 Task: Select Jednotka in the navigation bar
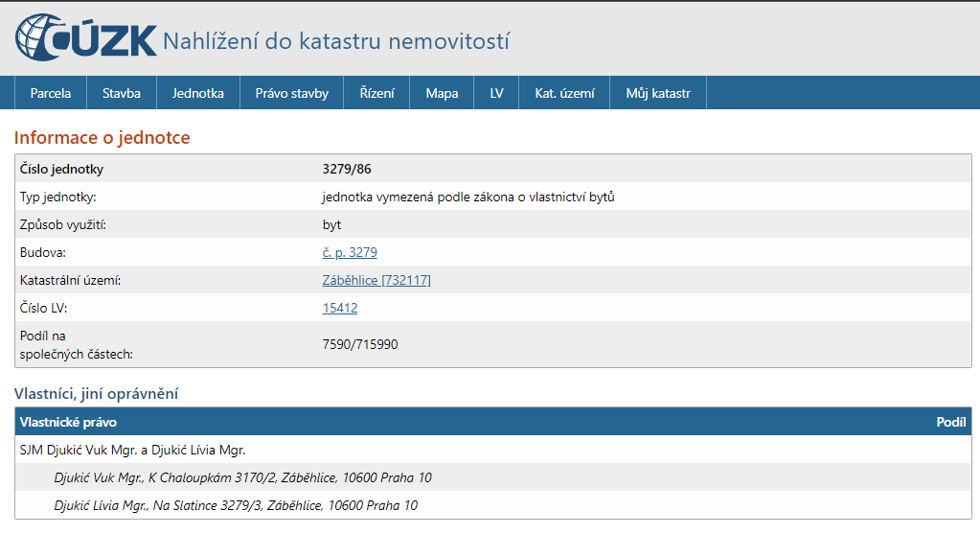pos(198,93)
